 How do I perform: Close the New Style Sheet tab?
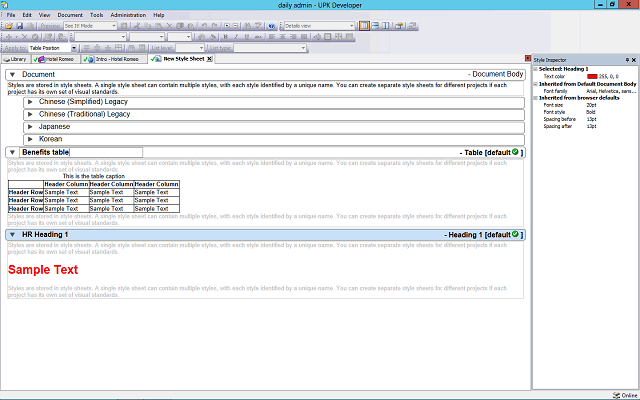point(209,59)
